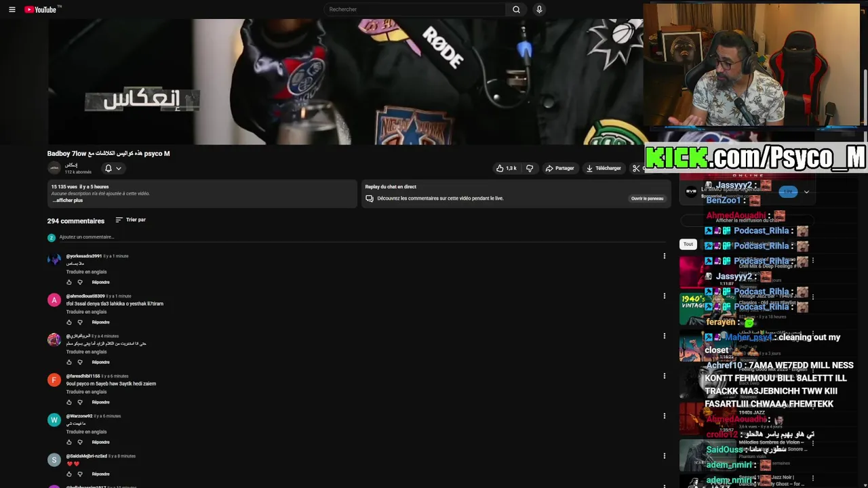The height and width of the screenshot is (488, 868).
Task: Open options menu for @faresdhibi1155 comment
Action: 665,376
